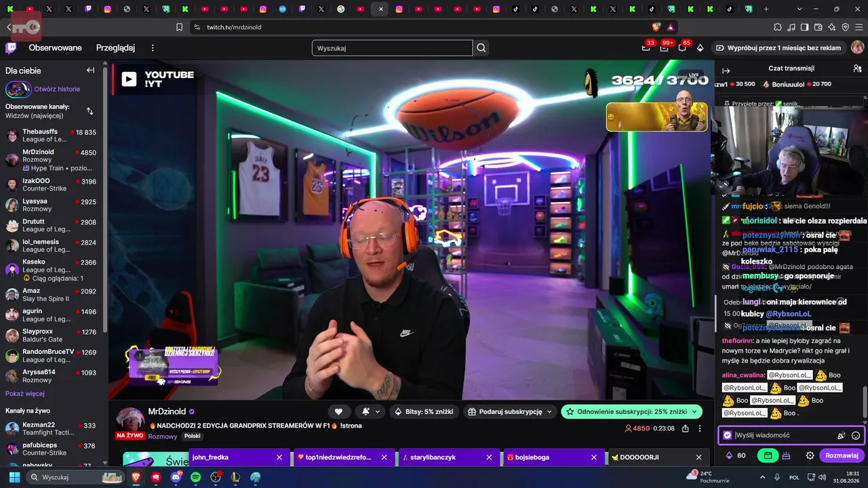
Task: Click the Twitch logo home icon
Action: pos(11,47)
